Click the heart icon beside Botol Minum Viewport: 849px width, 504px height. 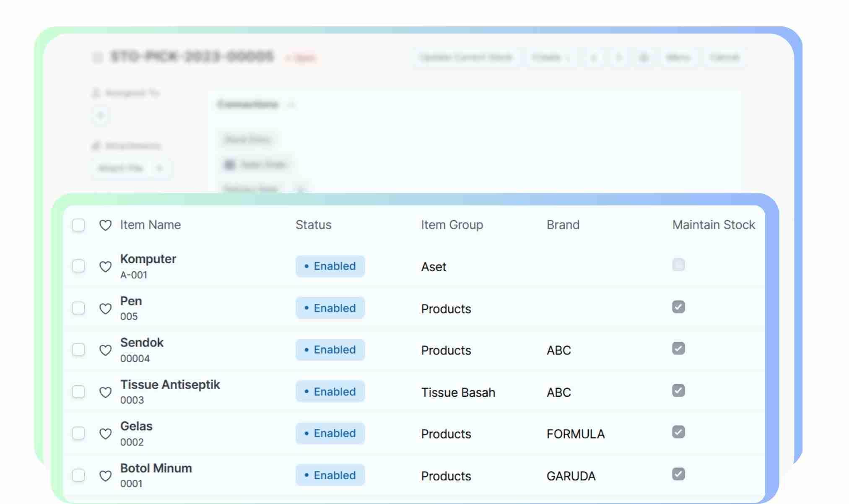(x=105, y=475)
